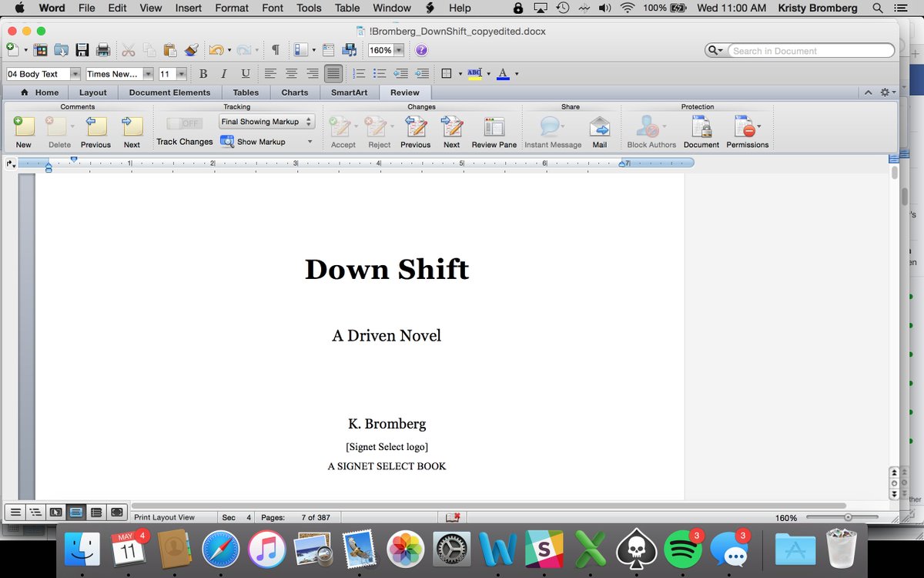Image resolution: width=924 pixels, height=578 pixels.
Task: Adjust the zoom slider in status bar
Action: tap(848, 518)
